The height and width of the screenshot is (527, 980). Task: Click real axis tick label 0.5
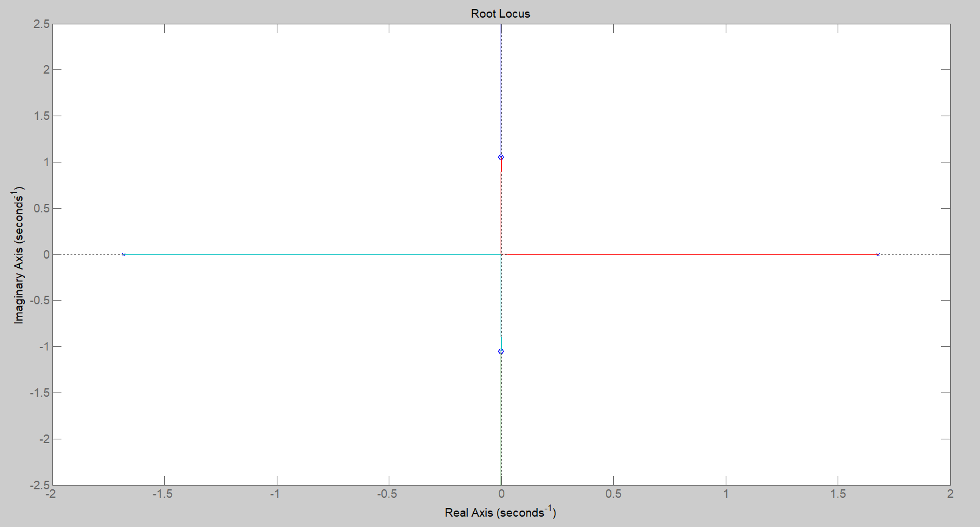[613, 494]
